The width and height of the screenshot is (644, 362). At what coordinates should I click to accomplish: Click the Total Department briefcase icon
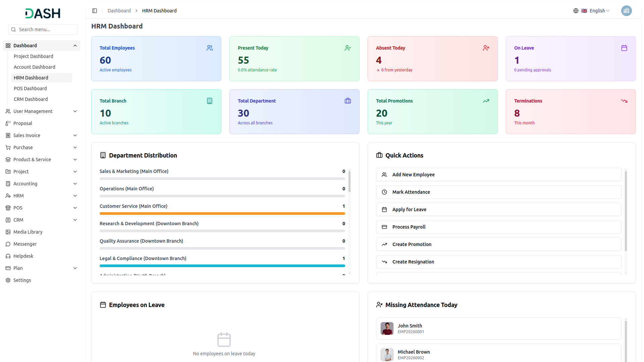[347, 101]
